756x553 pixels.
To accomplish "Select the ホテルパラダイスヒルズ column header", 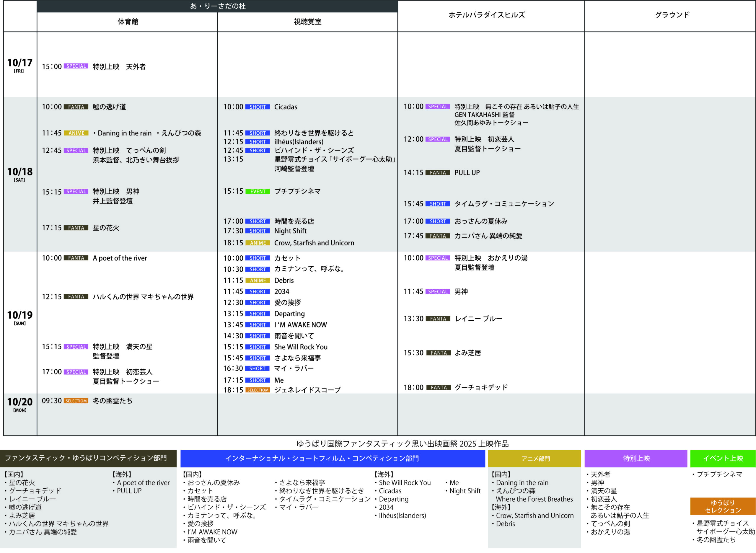I will (x=486, y=15).
